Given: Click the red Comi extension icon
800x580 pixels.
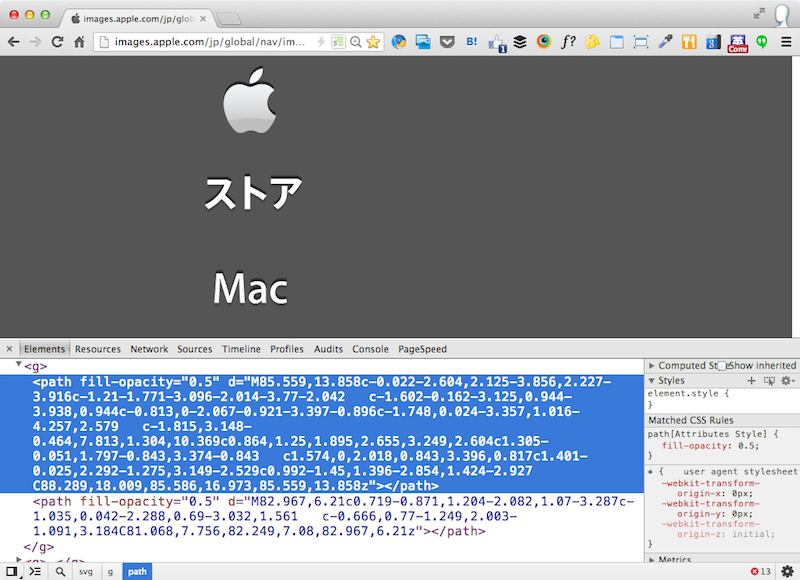Looking at the screenshot, I should (738, 43).
